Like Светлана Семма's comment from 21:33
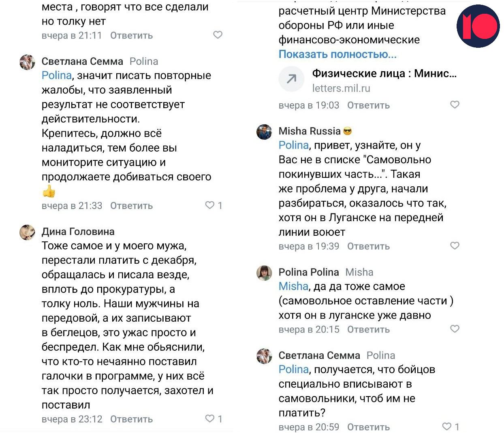The height and width of the screenshot is (433, 504). (x=210, y=205)
